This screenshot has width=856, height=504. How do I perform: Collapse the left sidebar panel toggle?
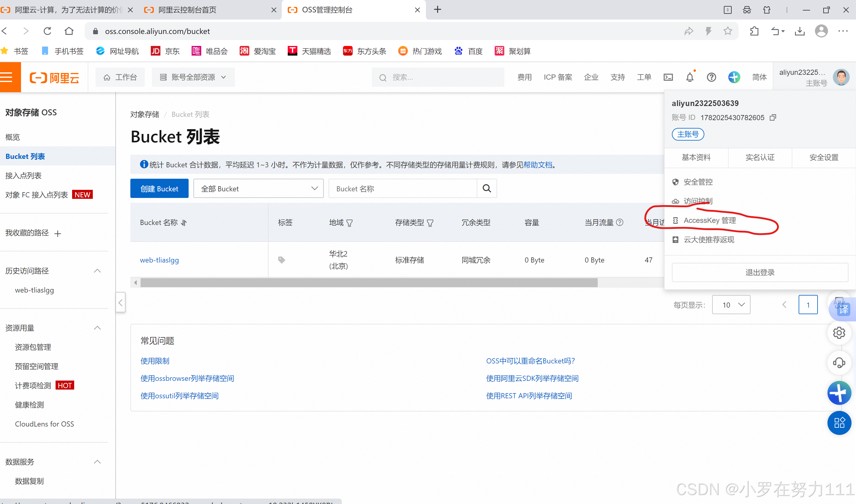pyautogui.click(x=120, y=302)
